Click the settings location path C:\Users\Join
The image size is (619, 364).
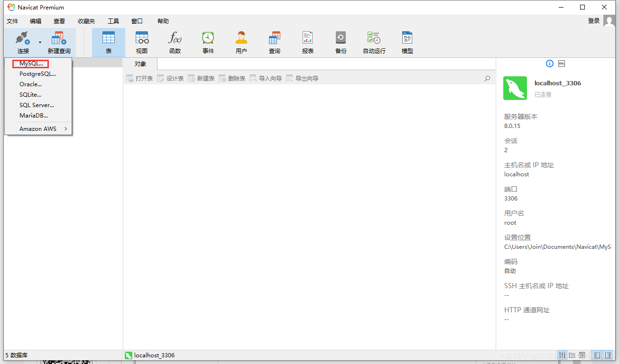[558, 247]
